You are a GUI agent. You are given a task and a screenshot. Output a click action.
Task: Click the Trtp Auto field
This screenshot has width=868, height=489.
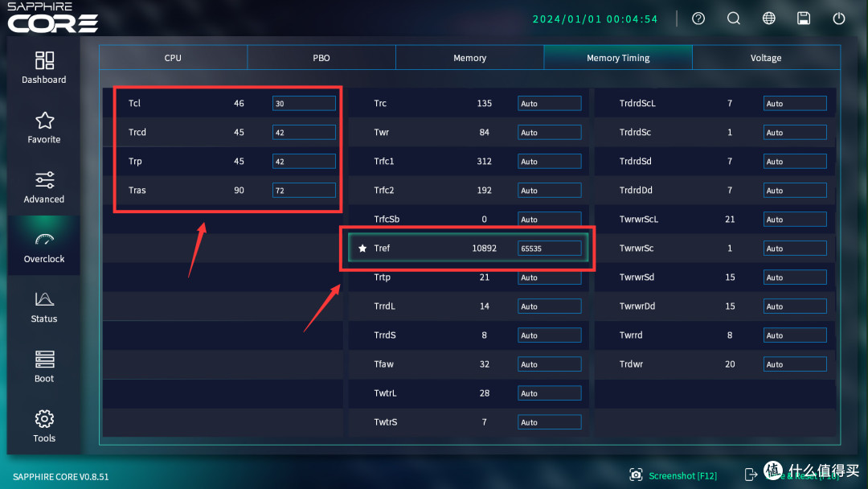(x=550, y=277)
